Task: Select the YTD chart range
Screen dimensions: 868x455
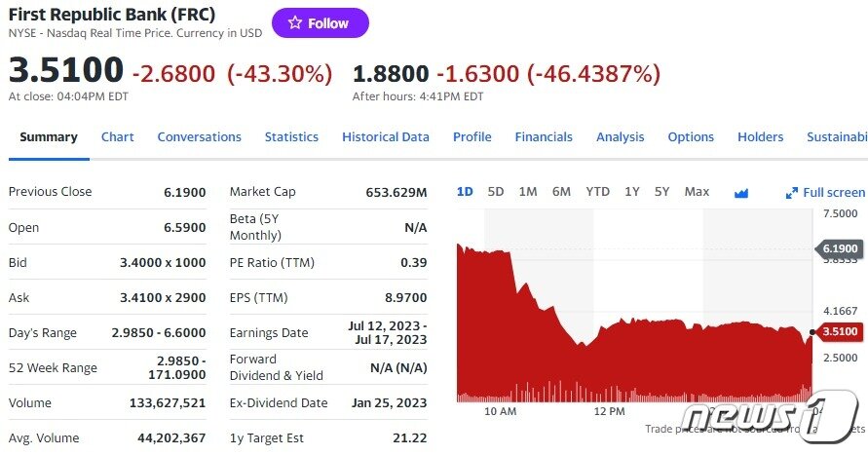Action: 597,192
